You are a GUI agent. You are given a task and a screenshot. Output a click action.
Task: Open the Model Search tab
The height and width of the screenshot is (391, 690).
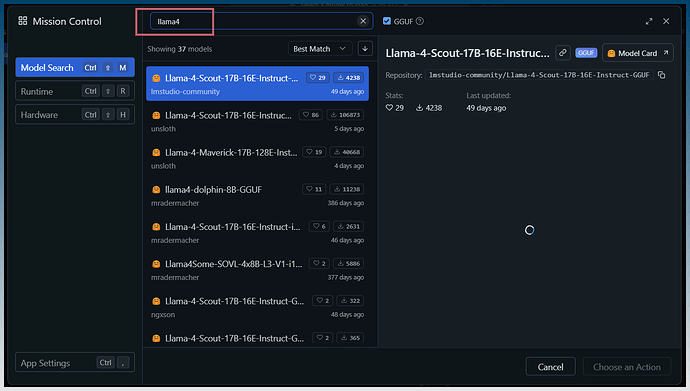point(75,67)
